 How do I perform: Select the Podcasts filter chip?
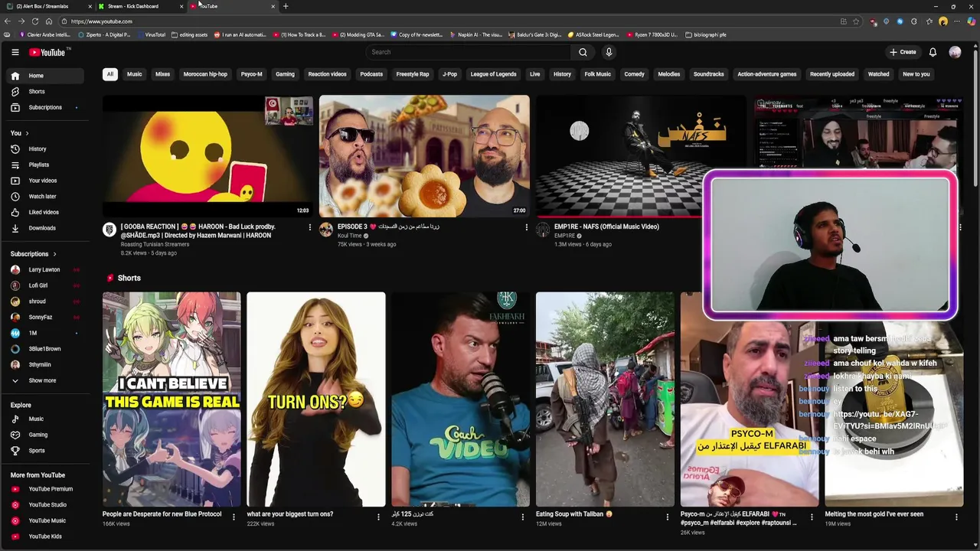pos(371,74)
